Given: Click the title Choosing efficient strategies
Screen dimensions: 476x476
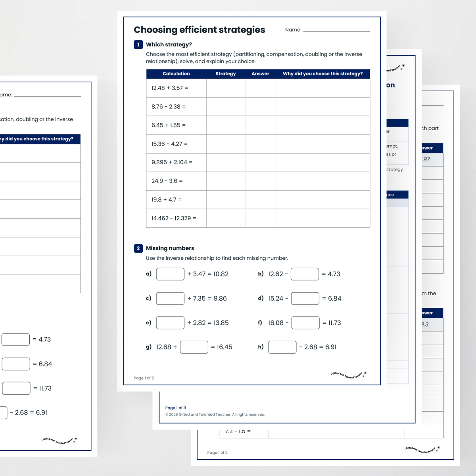Looking at the screenshot, I should (x=200, y=30).
